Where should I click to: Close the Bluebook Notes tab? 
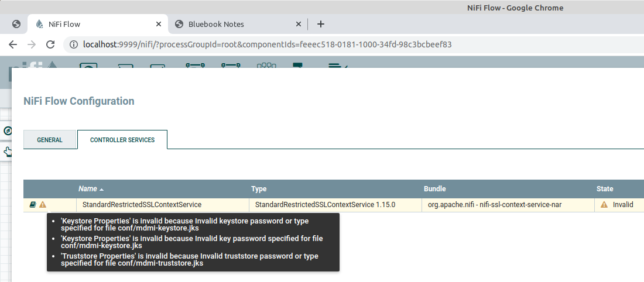coord(299,24)
